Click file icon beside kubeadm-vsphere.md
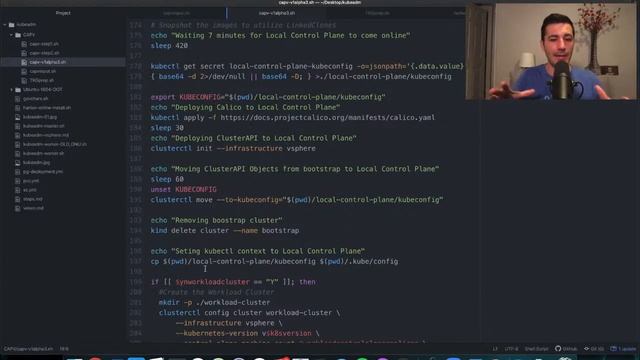 pyautogui.click(x=18, y=135)
